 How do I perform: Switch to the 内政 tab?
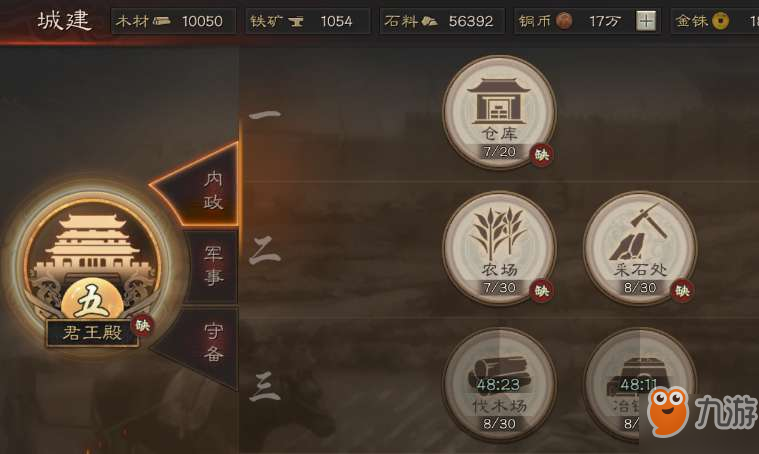(x=213, y=190)
